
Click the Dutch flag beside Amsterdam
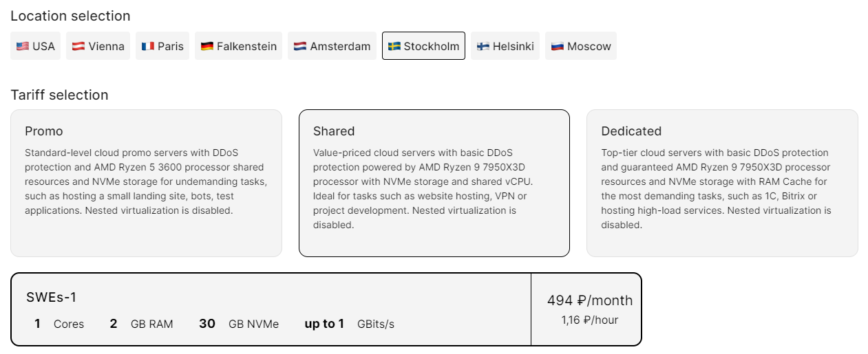click(300, 47)
